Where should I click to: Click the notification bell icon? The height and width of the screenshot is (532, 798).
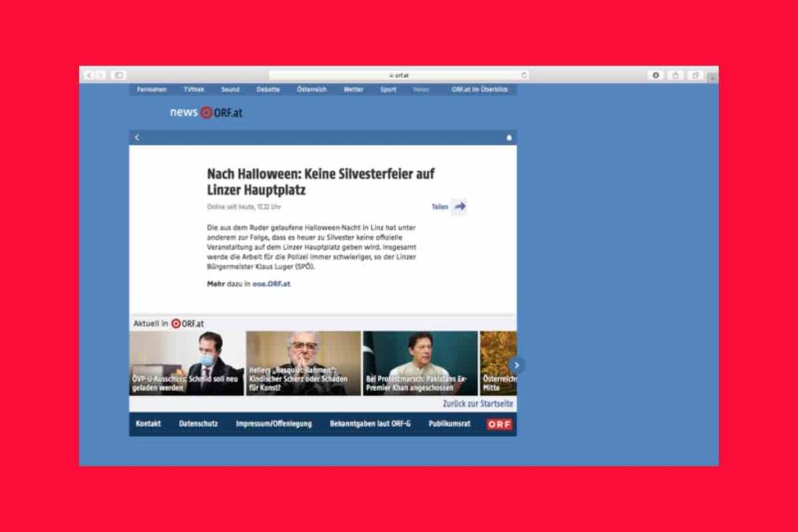[x=509, y=138]
